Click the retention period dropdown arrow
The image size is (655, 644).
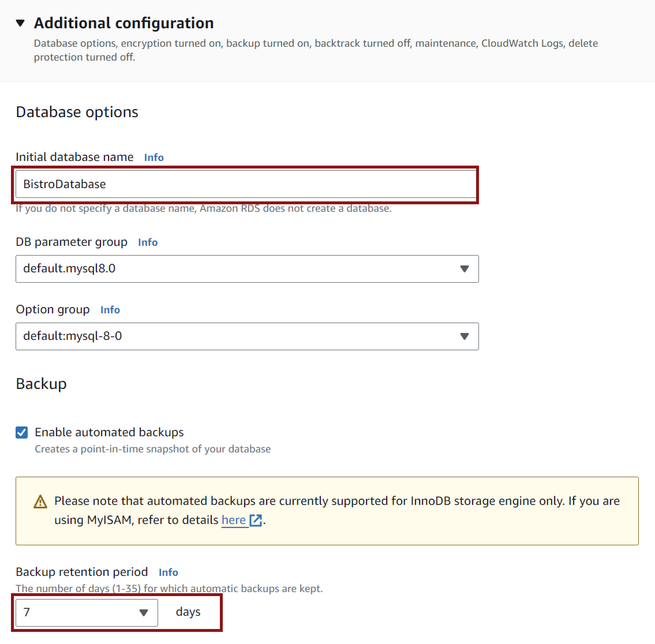(144, 613)
